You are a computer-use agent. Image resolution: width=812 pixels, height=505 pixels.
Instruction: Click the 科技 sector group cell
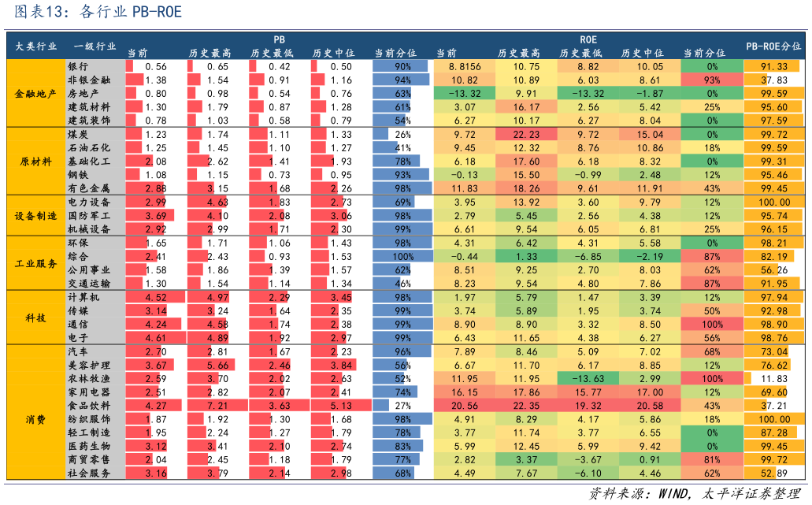coord(35,317)
